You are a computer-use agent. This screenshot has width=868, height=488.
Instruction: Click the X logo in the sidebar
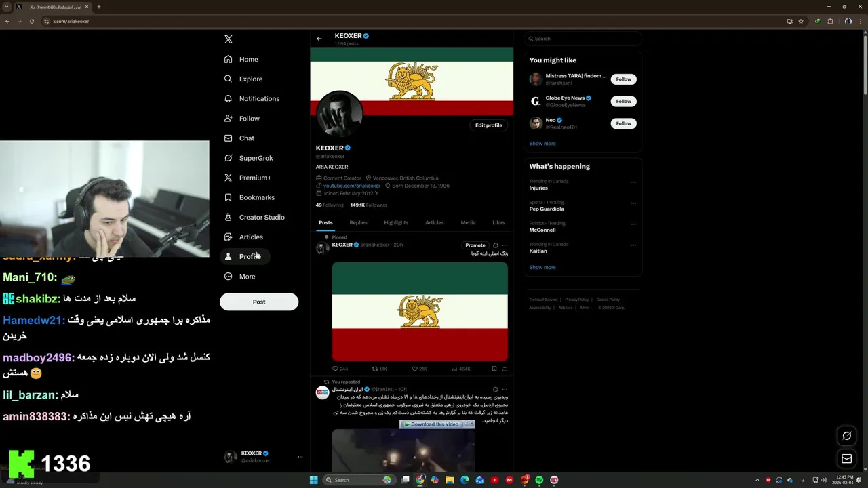click(x=229, y=39)
